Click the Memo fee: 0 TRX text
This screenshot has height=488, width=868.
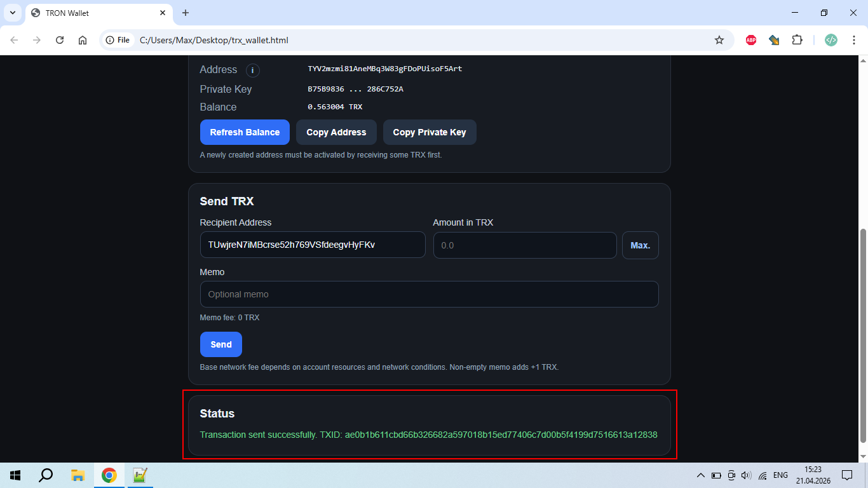pos(229,318)
